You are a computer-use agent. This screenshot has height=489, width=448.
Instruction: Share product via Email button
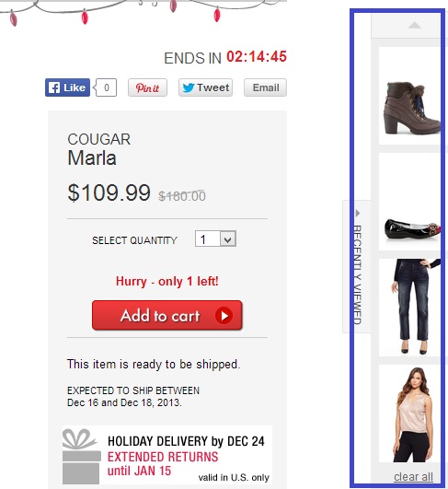266,87
